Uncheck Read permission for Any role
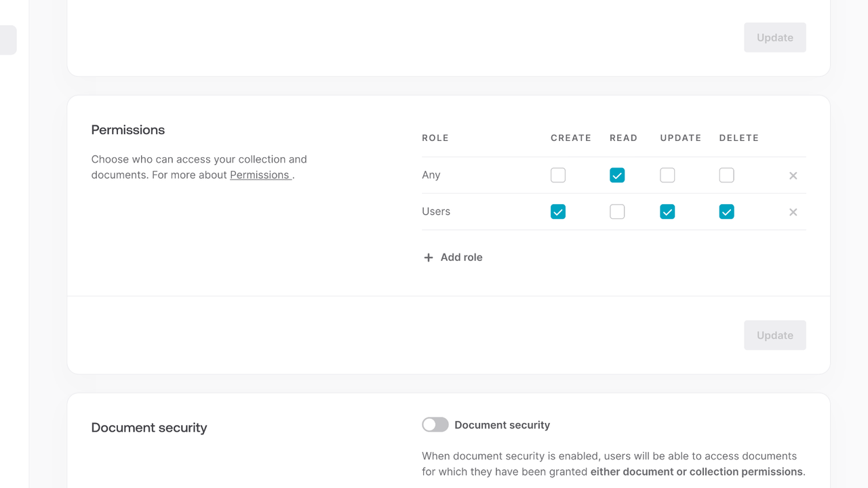868x488 pixels. click(x=617, y=176)
